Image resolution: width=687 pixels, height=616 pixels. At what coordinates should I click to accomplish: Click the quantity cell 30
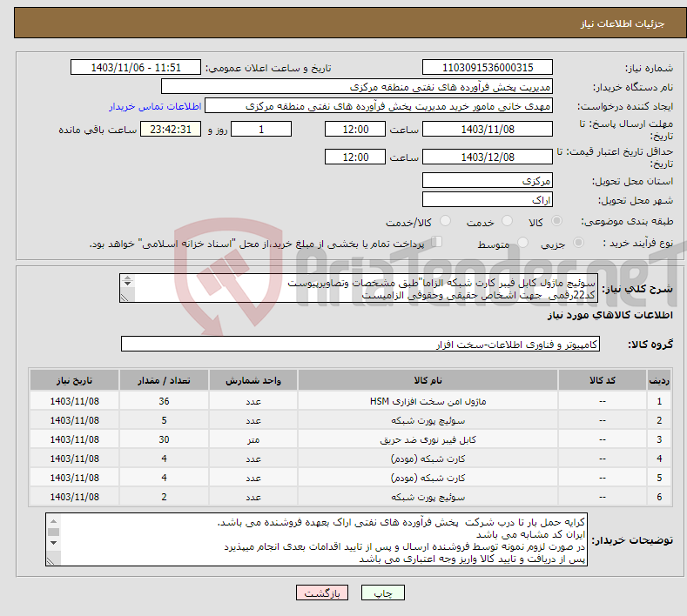(164, 439)
